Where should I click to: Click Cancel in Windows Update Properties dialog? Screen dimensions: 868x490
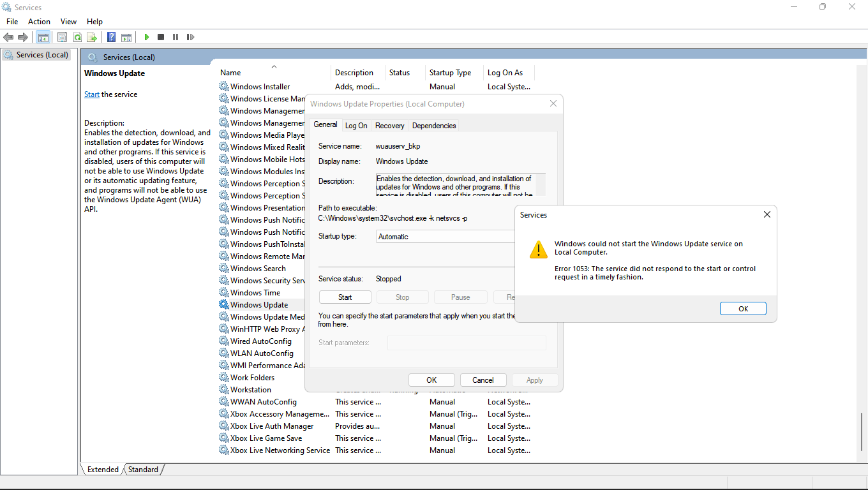tap(483, 380)
